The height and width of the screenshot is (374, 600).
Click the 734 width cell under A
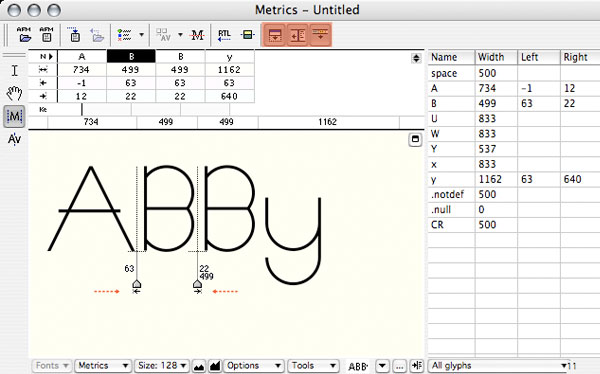pyautogui.click(x=82, y=70)
